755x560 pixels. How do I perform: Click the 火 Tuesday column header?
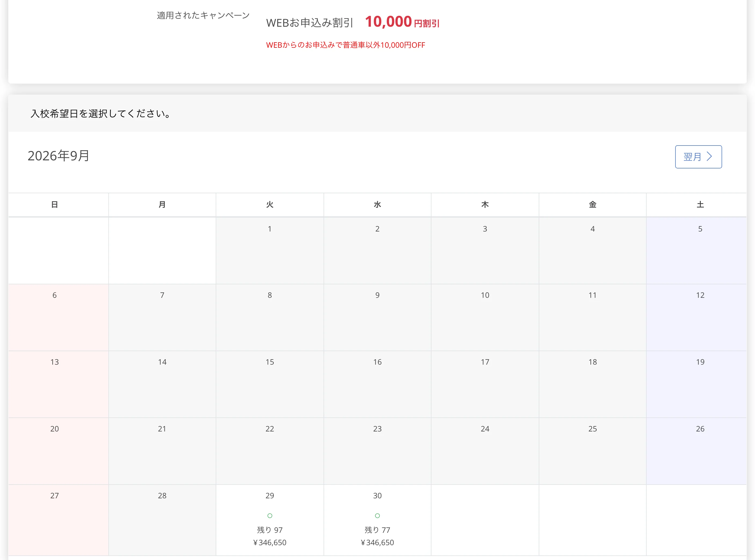270,204
